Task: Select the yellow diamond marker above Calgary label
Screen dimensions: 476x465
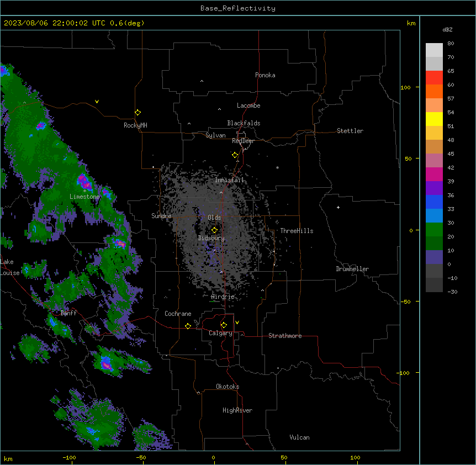Action: 224,325
